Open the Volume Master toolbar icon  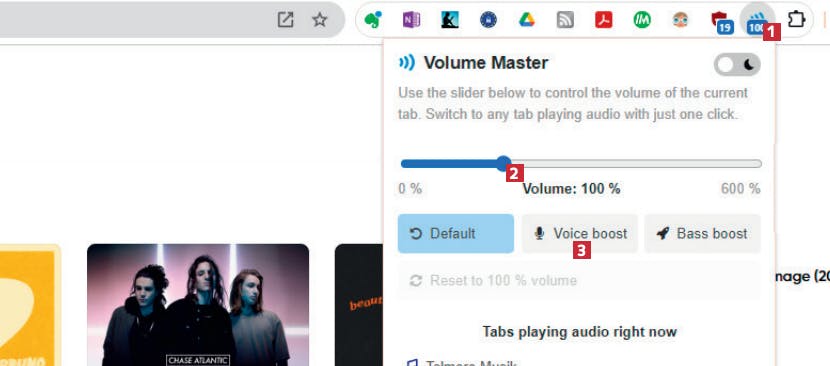[757, 22]
